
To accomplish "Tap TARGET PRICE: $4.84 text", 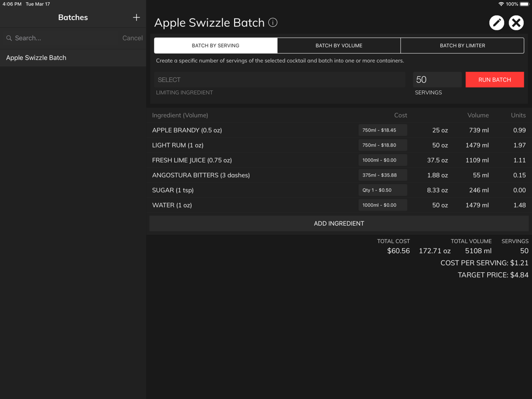I will tap(493, 275).
